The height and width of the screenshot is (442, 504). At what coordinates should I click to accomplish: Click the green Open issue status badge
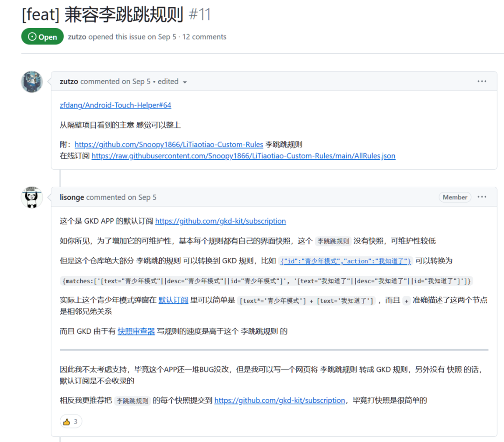[x=42, y=37]
